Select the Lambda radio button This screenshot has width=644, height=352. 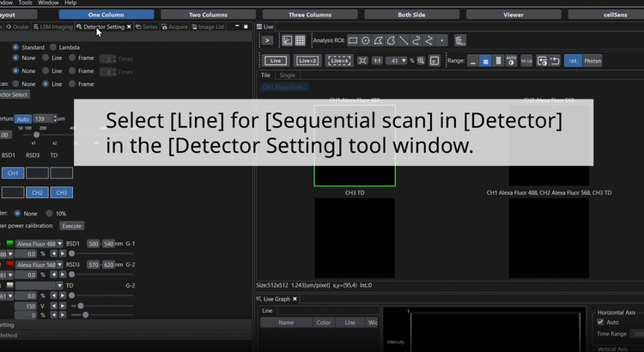(x=53, y=46)
